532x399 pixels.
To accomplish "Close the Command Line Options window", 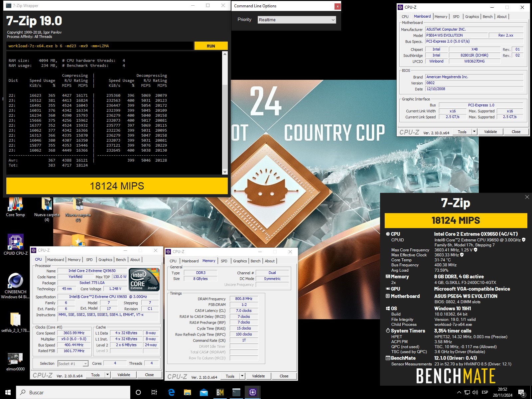I will coord(337,6).
